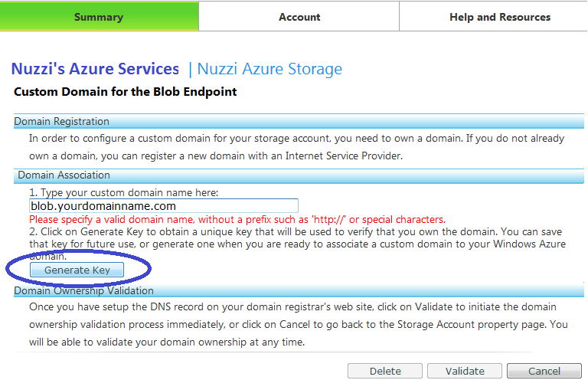The height and width of the screenshot is (380, 588).
Task: Switch to the Summary tab
Action: (99, 17)
